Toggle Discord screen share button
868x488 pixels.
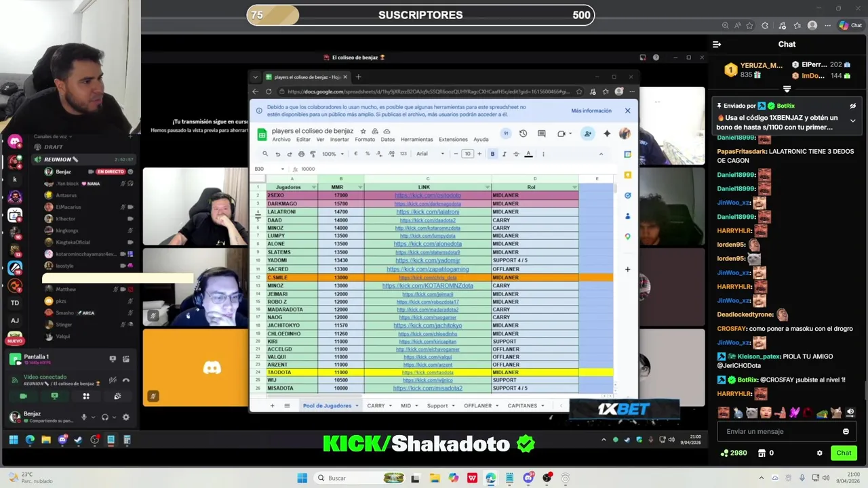(x=54, y=396)
